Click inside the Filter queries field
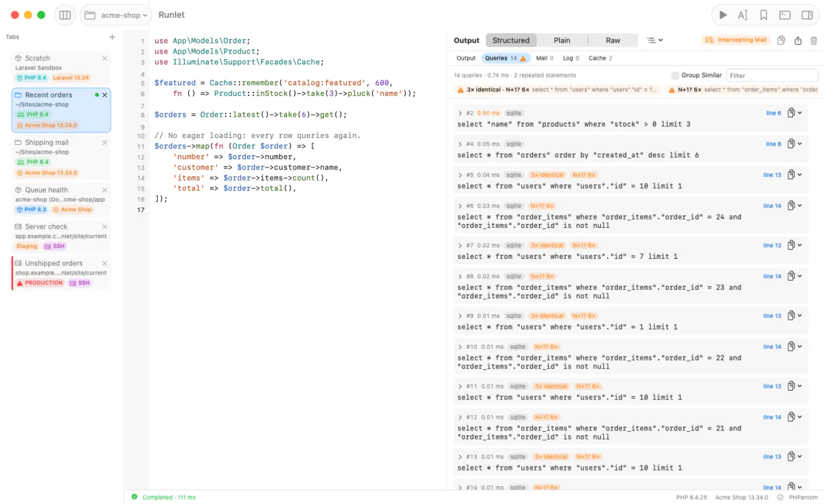 (772, 76)
